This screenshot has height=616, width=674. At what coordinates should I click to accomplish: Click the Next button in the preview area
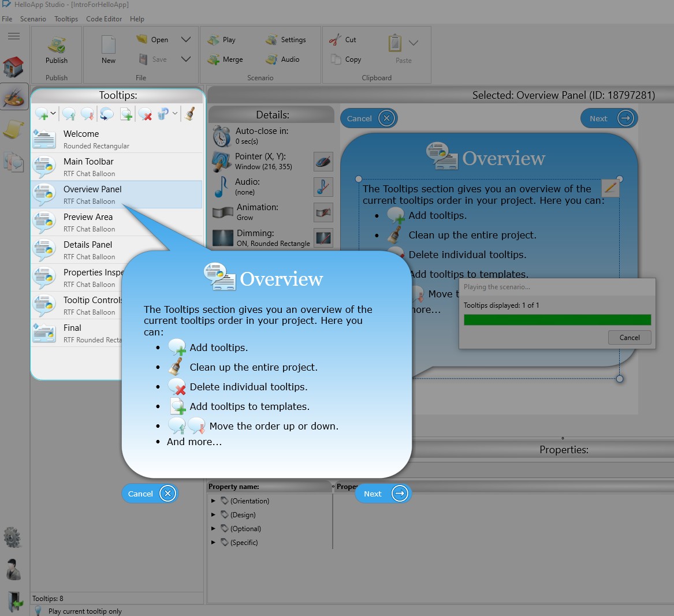pyautogui.click(x=609, y=118)
